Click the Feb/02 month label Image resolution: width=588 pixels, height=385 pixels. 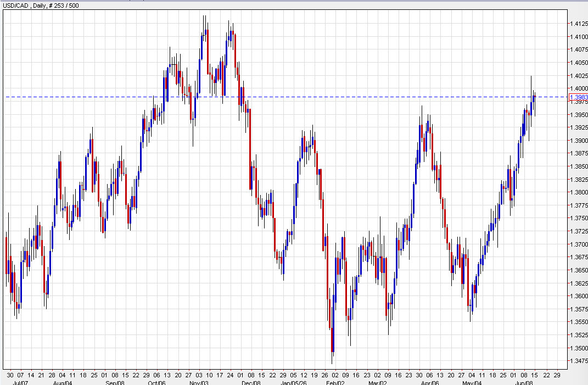335,383
